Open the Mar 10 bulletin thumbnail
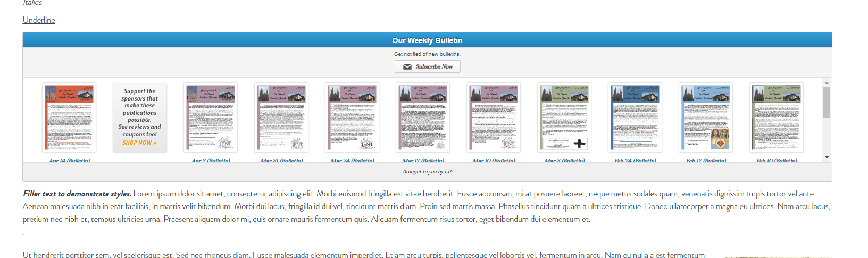 pyautogui.click(x=494, y=118)
